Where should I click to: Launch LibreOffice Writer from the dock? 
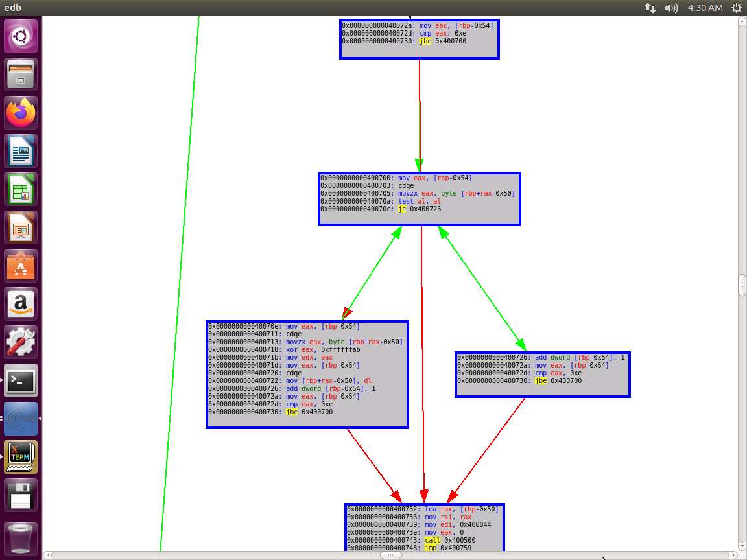[x=21, y=152]
